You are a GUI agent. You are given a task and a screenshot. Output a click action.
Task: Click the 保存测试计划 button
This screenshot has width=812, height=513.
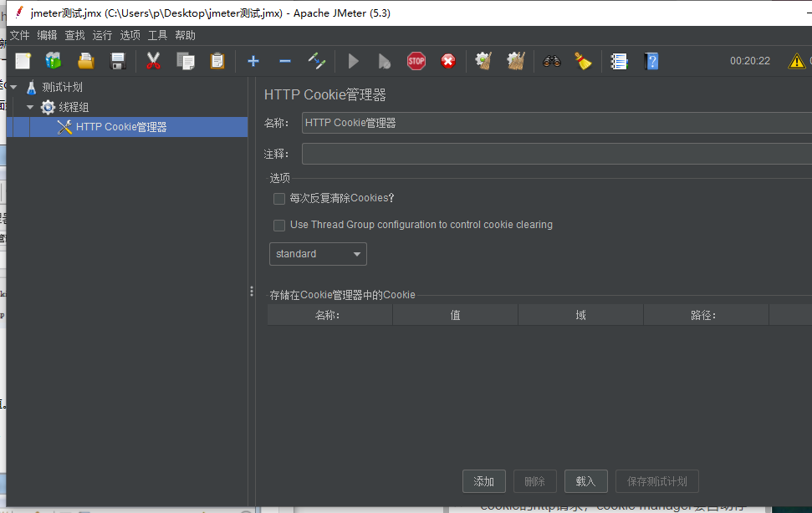coord(657,481)
